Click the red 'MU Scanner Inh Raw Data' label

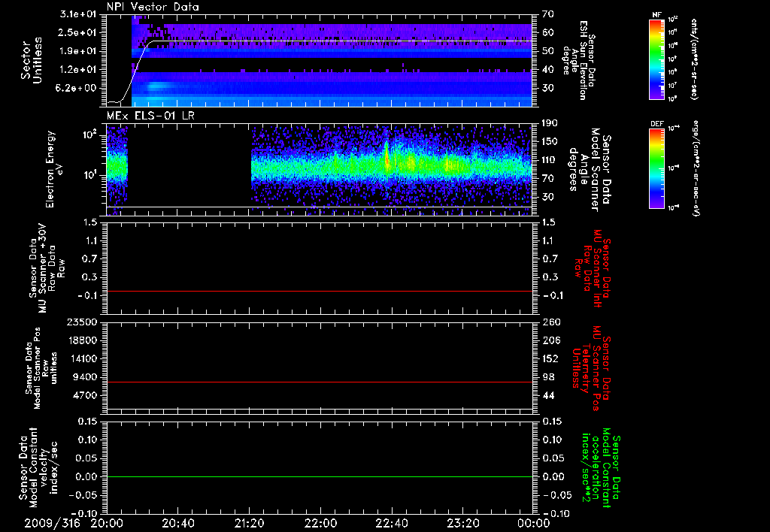click(x=593, y=268)
